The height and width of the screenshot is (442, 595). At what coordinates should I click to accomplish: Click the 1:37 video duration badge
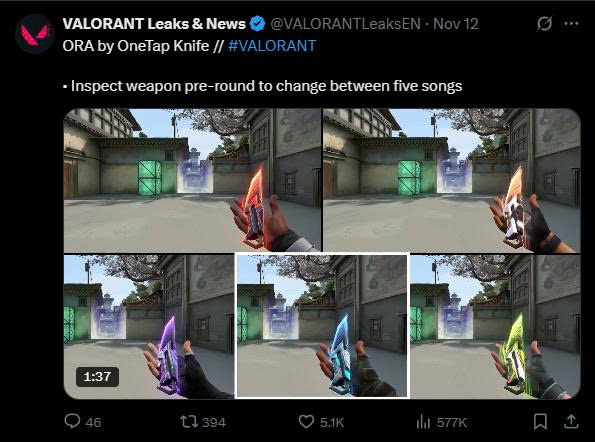97,377
